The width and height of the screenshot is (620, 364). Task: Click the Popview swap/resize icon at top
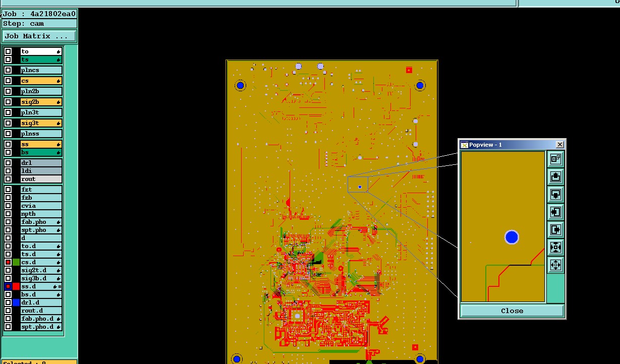pos(555,159)
